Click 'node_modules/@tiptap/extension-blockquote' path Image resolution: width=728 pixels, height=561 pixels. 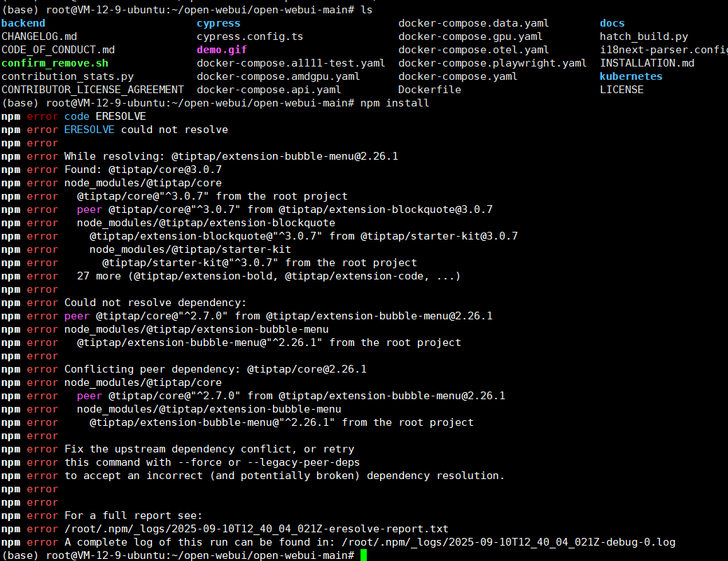click(x=206, y=223)
